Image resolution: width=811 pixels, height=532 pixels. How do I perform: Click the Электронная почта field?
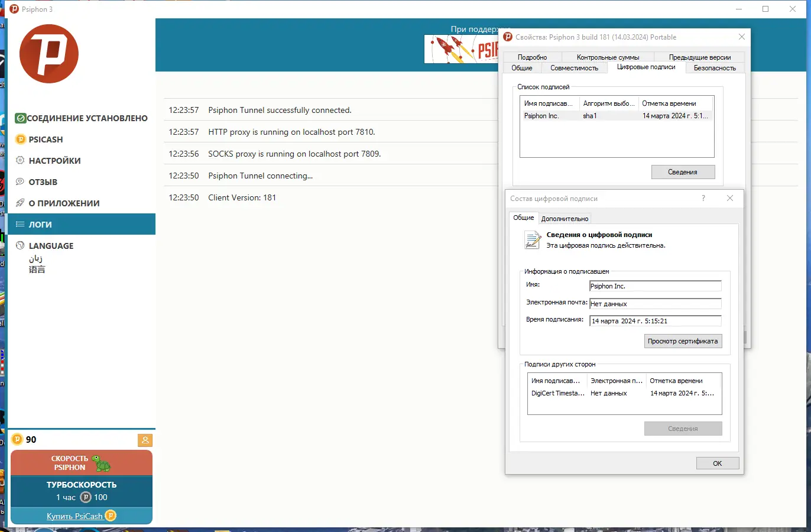tap(656, 304)
